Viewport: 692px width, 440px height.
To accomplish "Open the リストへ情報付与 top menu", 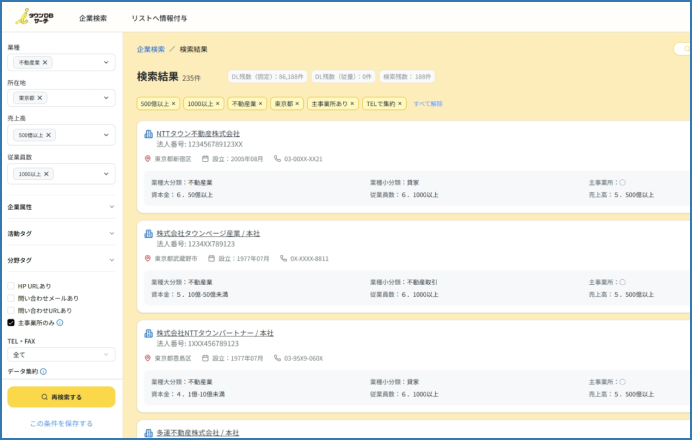I will point(159,18).
